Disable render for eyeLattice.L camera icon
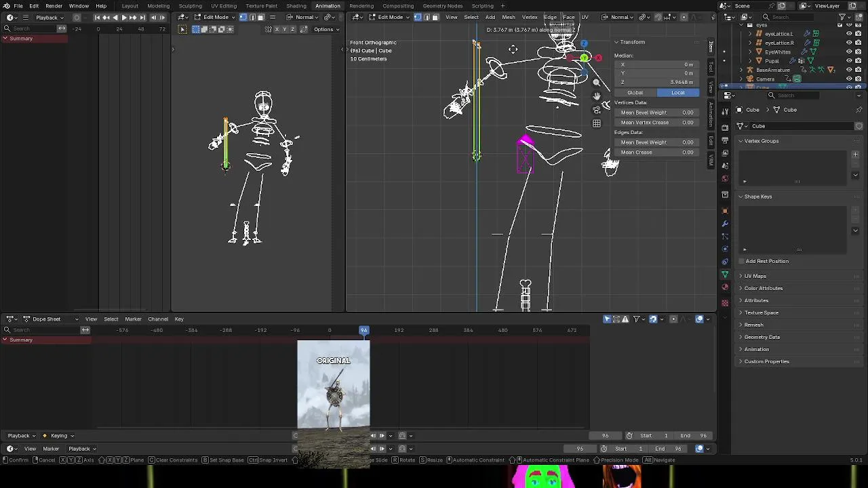 pyautogui.click(x=858, y=33)
